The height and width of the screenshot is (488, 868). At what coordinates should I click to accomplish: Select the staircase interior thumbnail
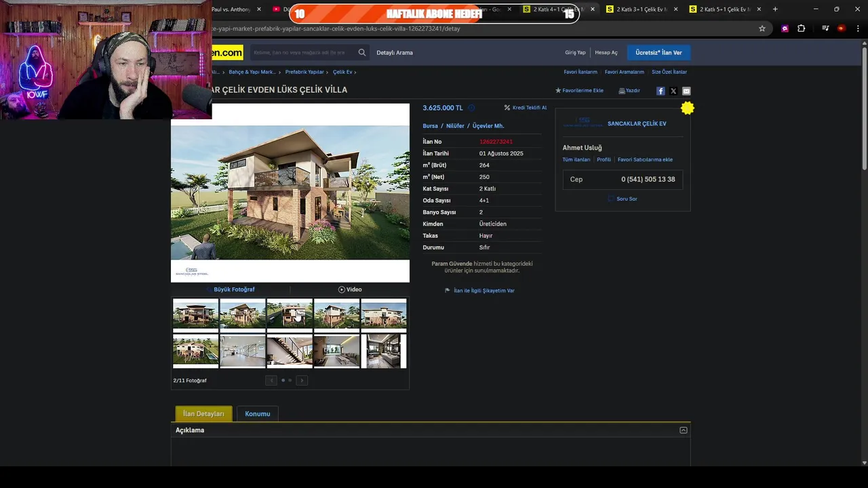point(290,351)
